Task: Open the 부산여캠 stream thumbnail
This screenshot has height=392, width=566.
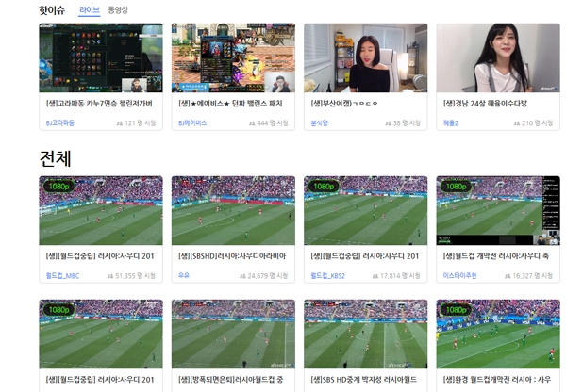Action: [x=366, y=58]
